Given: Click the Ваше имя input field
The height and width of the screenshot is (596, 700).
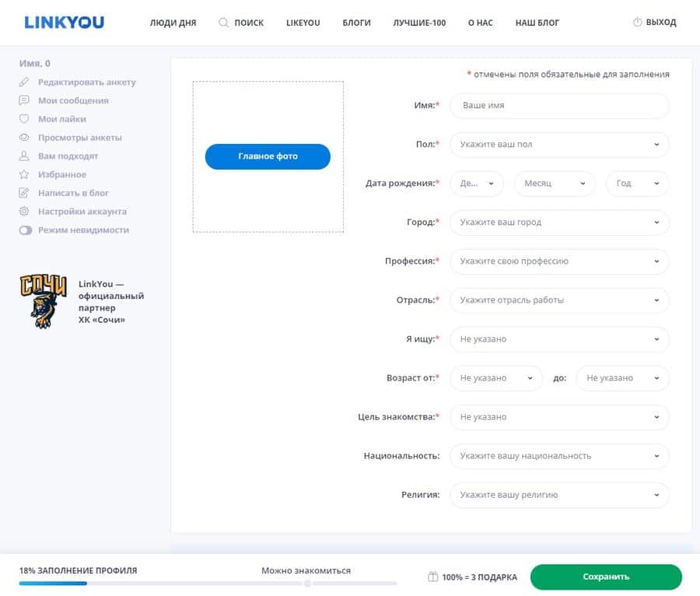Looking at the screenshot, I should [x=559, y=106].
